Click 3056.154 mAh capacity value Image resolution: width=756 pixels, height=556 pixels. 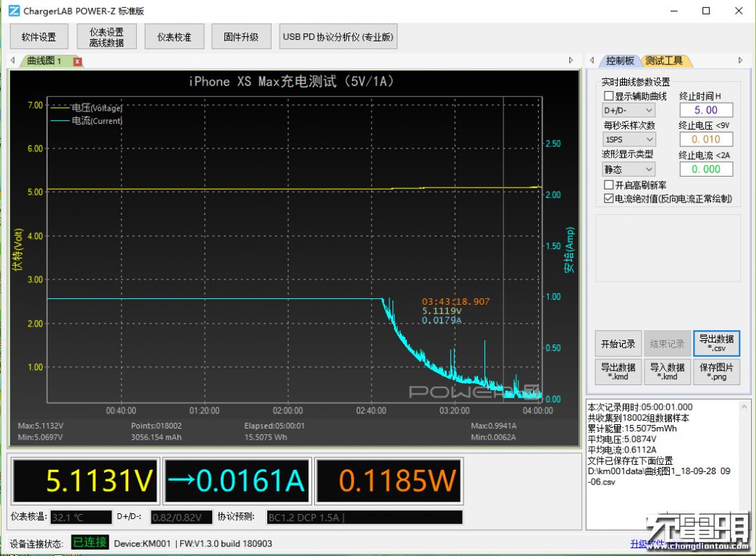[156, 437]
